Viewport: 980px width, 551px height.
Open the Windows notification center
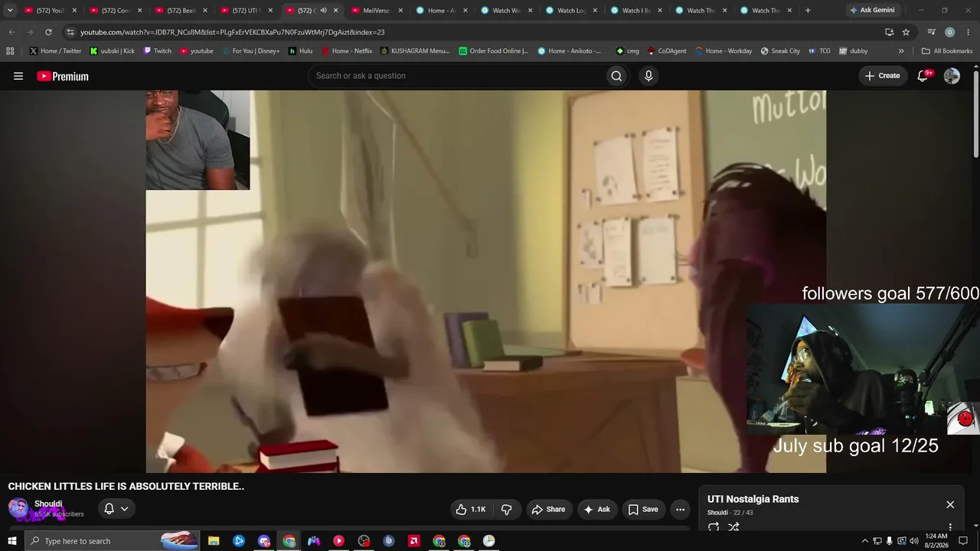pyautogui.click(x=963, y=541)
